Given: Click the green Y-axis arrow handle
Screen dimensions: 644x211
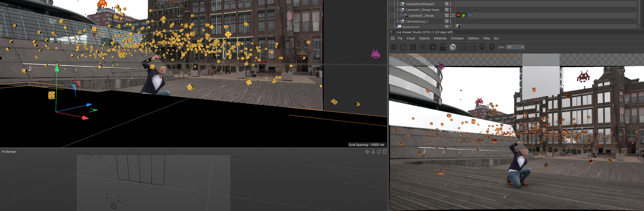Looking at the screenshot, I should (57, 68).
